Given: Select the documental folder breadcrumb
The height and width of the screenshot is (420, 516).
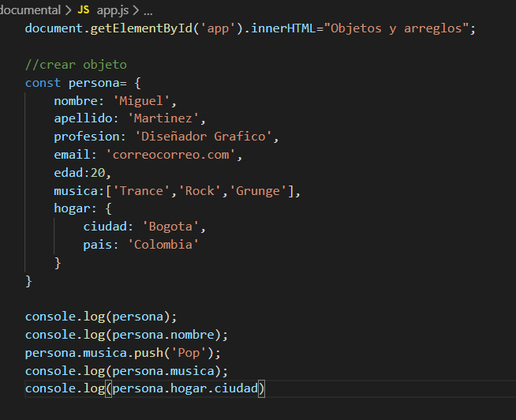Looking at the screenshot, I should coord(30,10).
